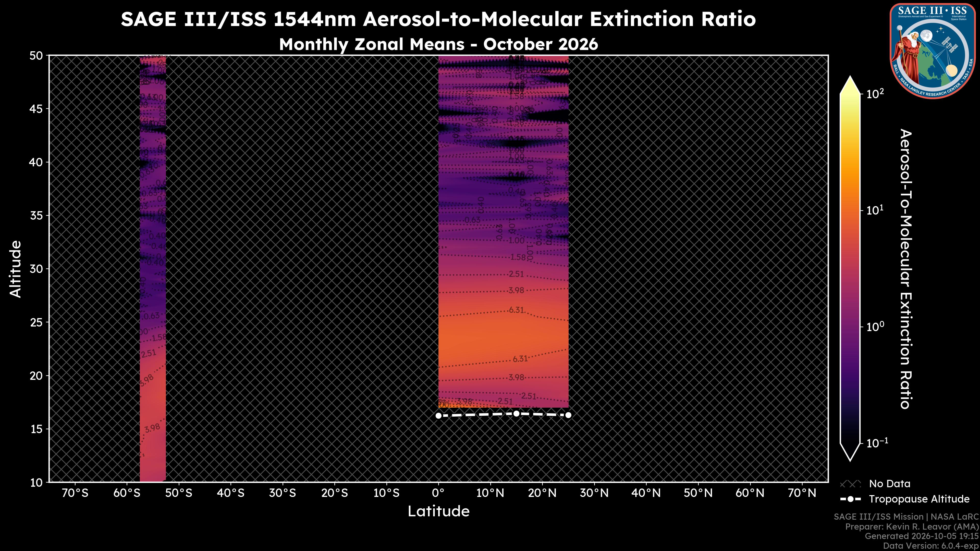Click the '50°S' latitude tick label
The image size is (980, 551).
(x=179, y=493)
